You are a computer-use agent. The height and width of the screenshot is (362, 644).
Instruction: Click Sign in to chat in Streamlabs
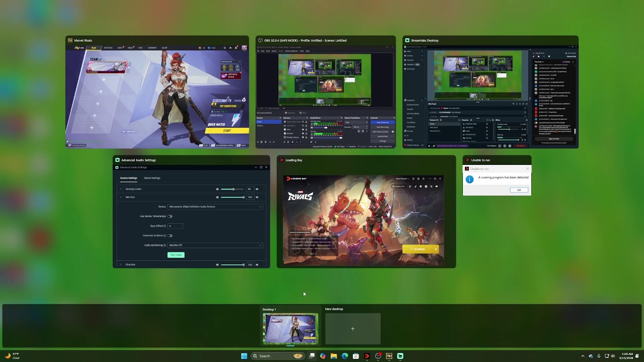point(553,138)
